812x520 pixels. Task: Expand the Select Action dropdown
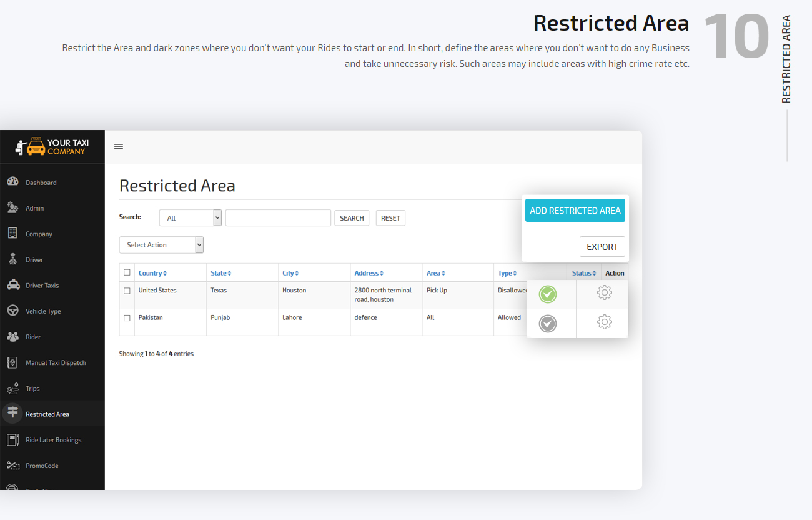[x=161, y=244]
